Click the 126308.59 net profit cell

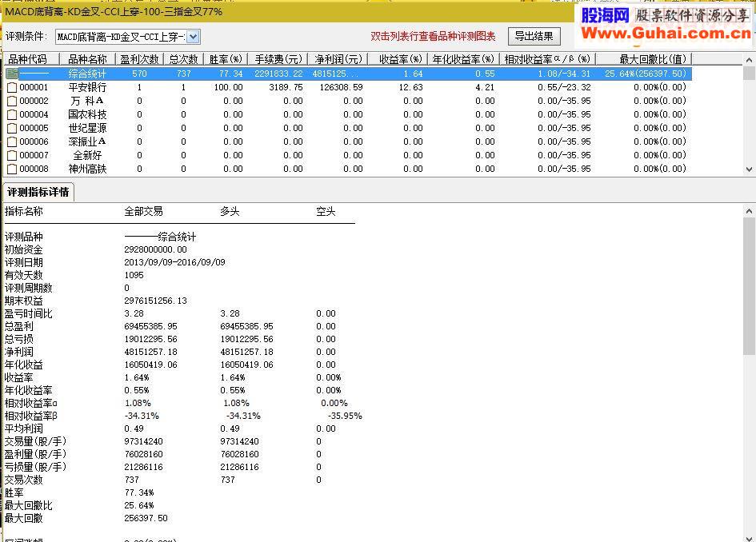click(x=342, y=88)
